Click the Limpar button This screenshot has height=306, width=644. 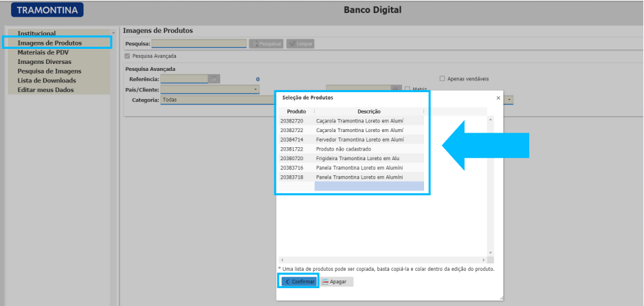tap(300, 43)
